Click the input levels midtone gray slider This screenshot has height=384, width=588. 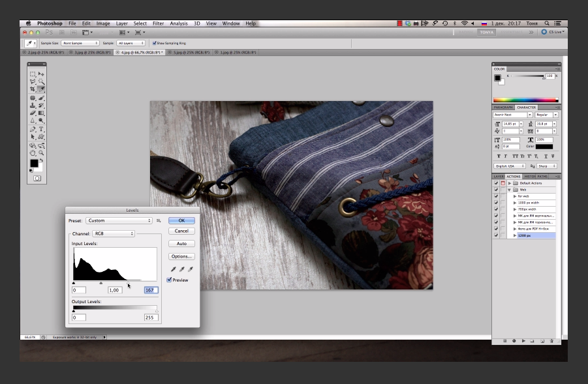[101, 283]
